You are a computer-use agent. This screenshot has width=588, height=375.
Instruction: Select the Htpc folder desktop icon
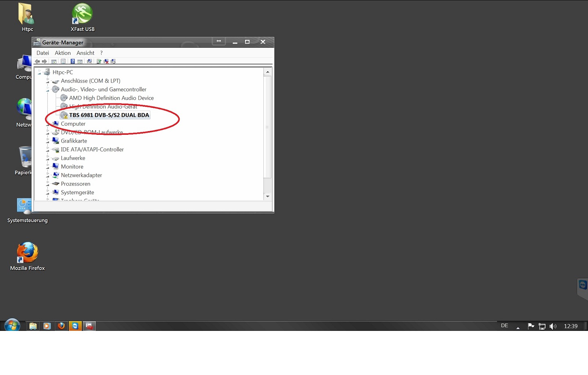pos(27,18)
